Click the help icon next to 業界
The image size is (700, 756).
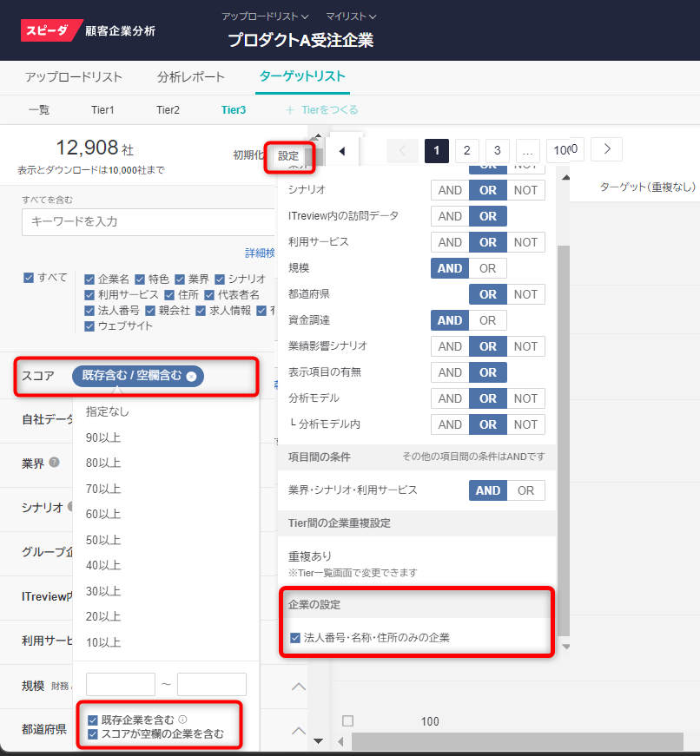(54, 462)
